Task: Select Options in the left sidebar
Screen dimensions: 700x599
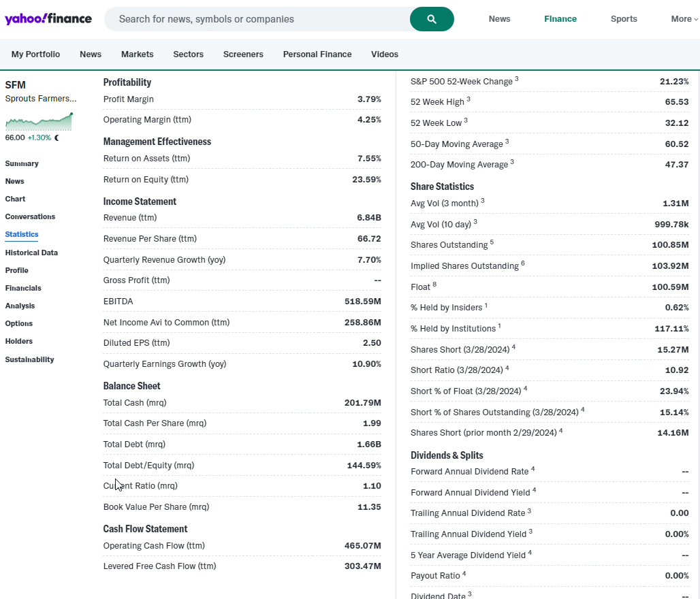Action: click(19, 323)
